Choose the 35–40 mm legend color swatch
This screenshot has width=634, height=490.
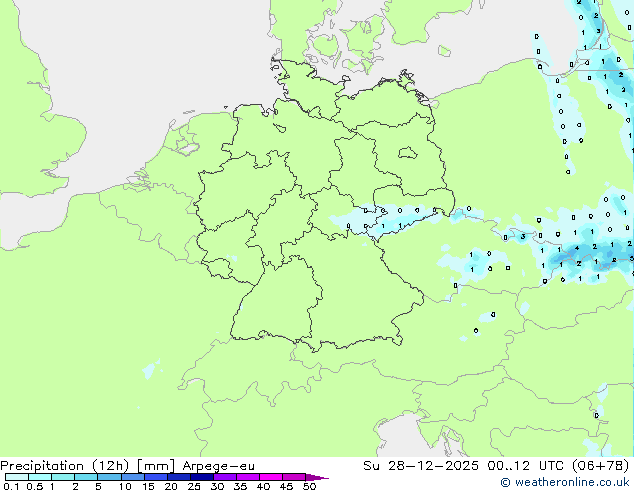click(x=248, y=477)
